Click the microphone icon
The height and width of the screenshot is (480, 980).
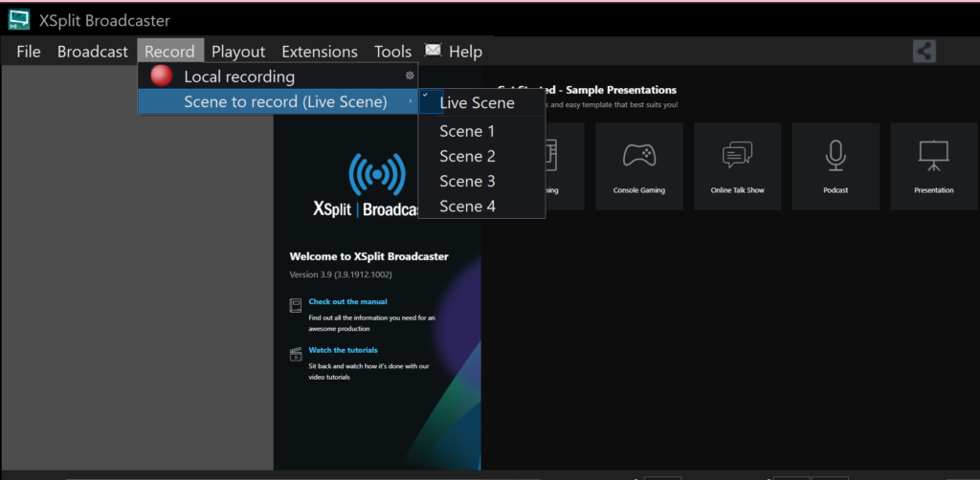(835, 155)
